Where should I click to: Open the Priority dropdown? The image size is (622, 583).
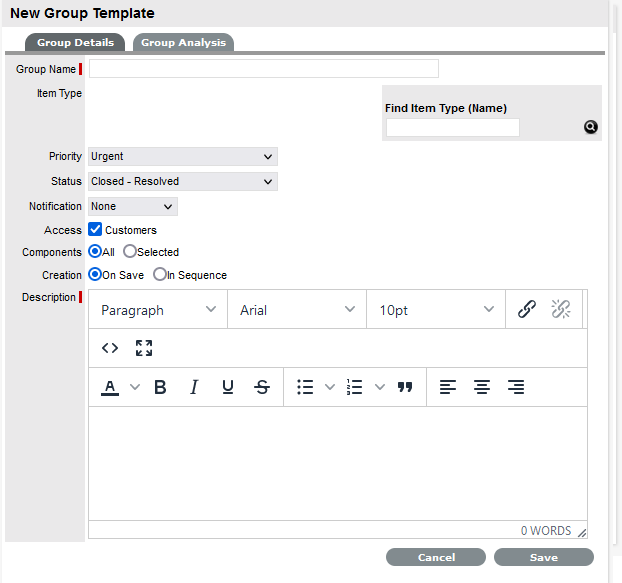click(183, 157)
